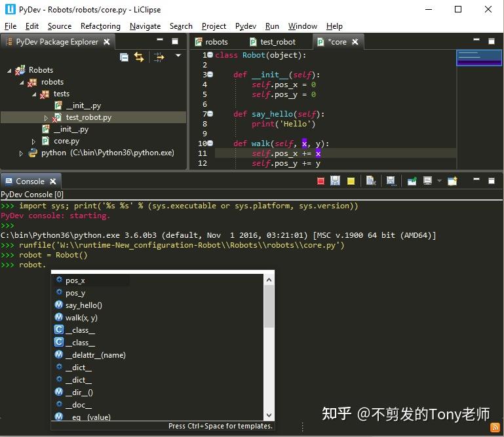Close the PyDev Package Explorer view tab
Screen dimensions: 504x437
click(107, 42)
